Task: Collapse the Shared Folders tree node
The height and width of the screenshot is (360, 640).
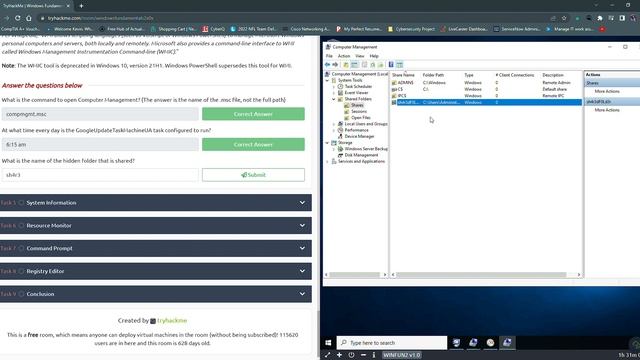Action: click(x=334, y=99)
